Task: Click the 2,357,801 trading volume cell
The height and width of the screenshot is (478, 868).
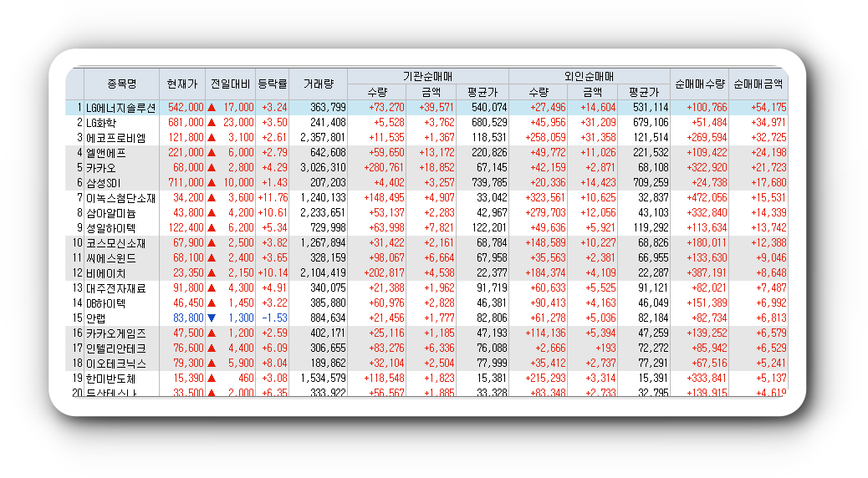Action: 324,137
